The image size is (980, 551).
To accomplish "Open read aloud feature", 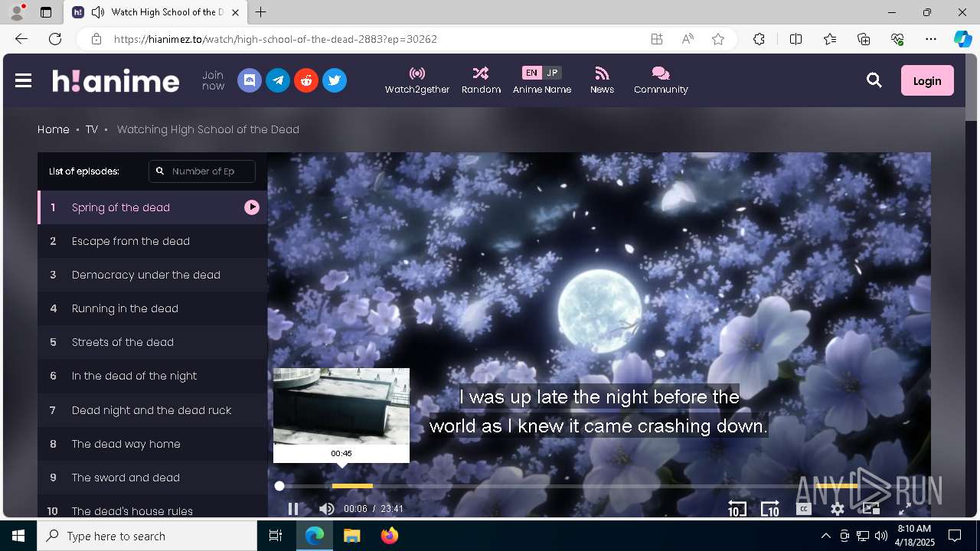I will [x=688, y=39].
